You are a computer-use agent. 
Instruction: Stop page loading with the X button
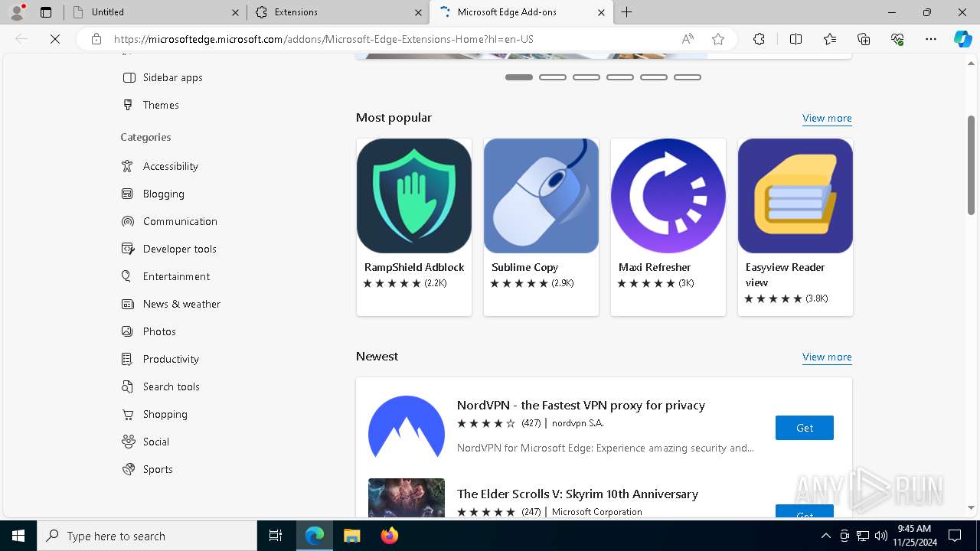55,39
